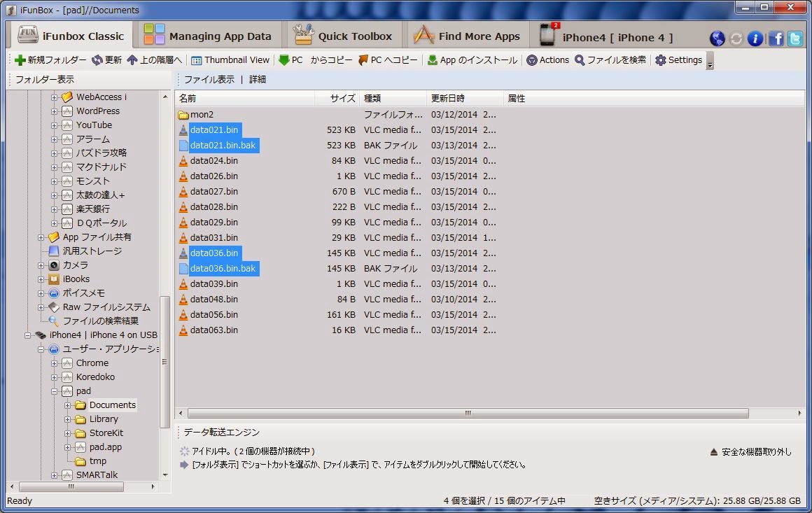The width and height of the screenshot is (812, 513).
Task: Collapse the pad app node
Action: 54,391
